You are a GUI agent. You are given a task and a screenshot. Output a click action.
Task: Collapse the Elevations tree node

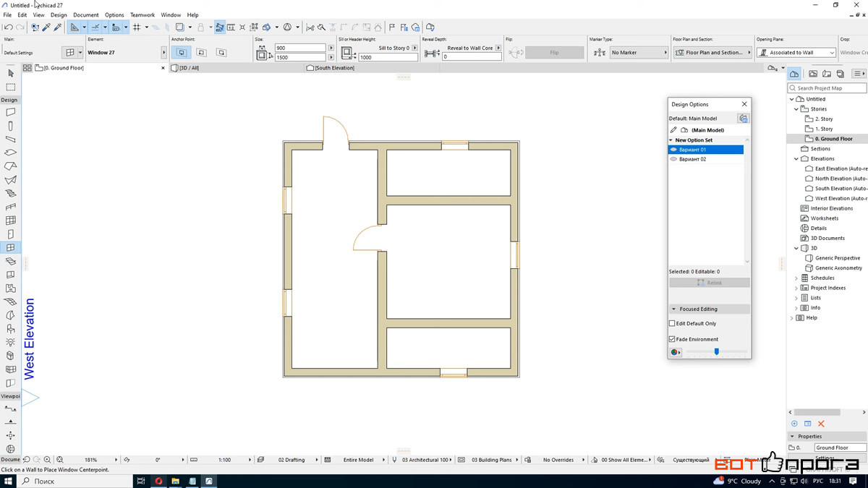[796, 159]
